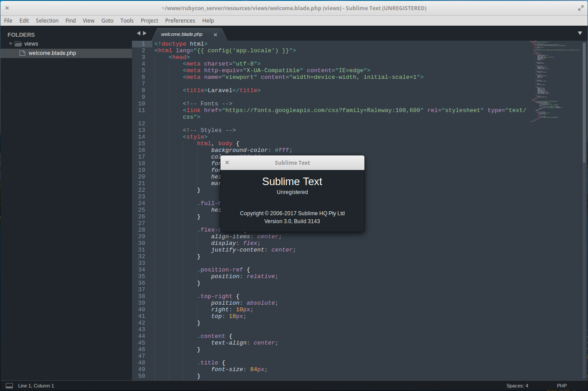Click the expand icon in the title bar

[x=580, y=8]
